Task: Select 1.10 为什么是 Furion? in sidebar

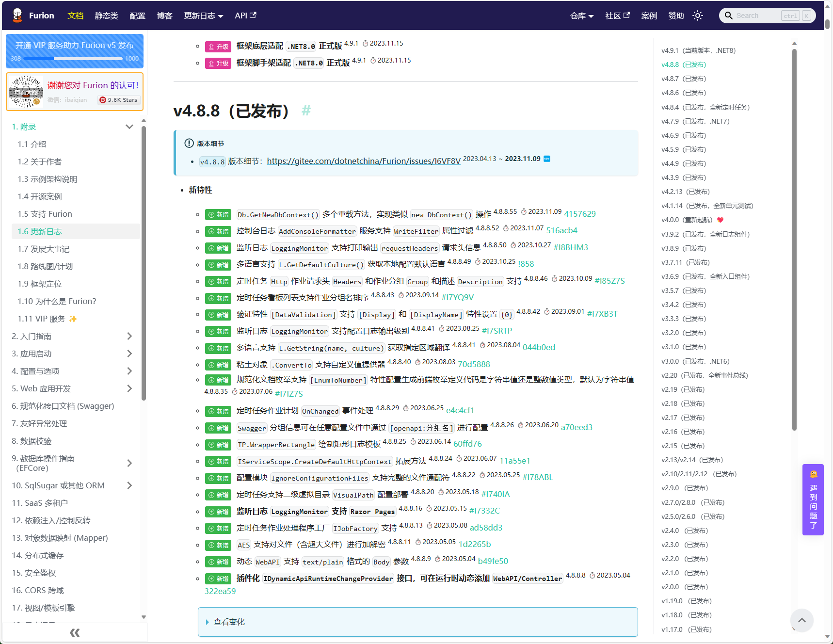Action: click(57, 301)
